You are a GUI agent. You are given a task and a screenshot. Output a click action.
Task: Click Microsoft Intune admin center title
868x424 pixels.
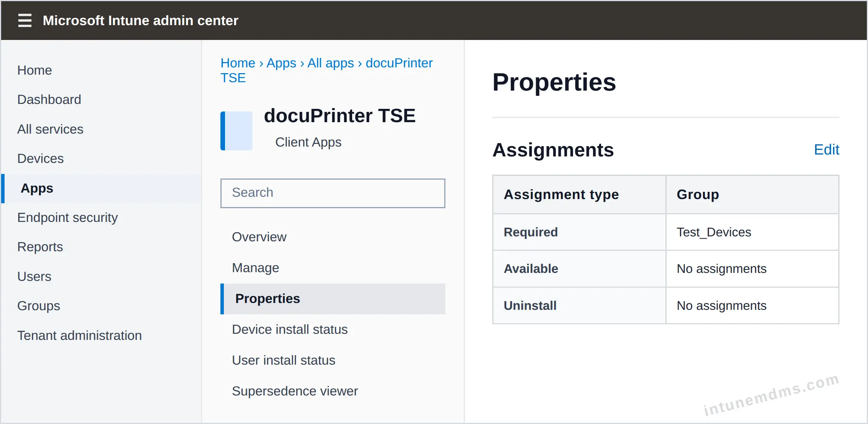tap(140, 21)
